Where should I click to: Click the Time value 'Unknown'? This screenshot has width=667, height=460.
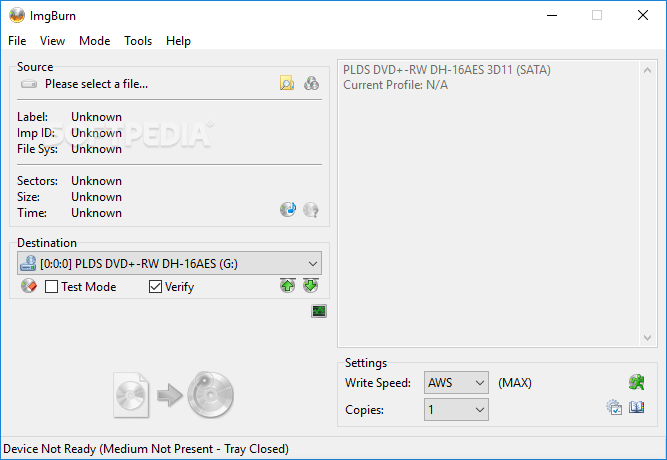(x=97, y=213)
